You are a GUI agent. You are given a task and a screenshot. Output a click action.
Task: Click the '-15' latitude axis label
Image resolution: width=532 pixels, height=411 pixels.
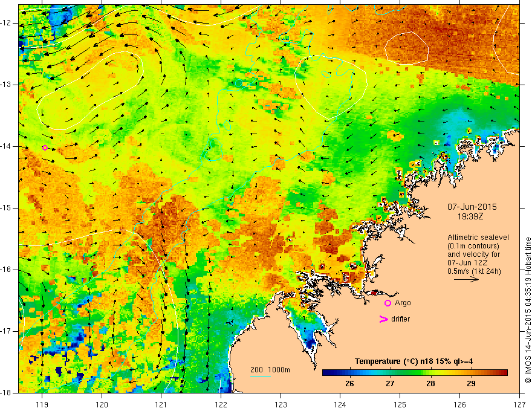[6, 208]
